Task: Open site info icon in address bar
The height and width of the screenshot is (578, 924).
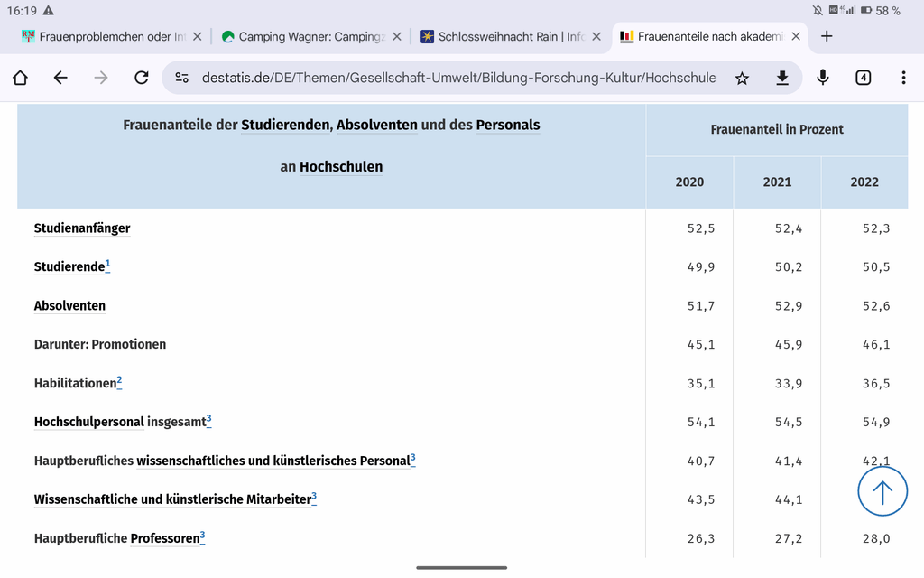Action: click(182, 78)
